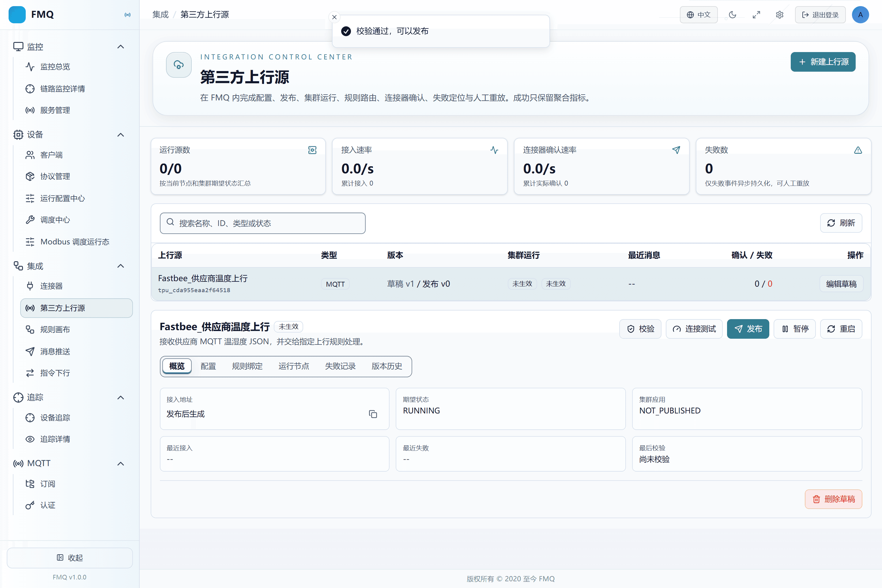882x588 pixels.
Task: Click the 校验 validate button
Action: (640, 329)
